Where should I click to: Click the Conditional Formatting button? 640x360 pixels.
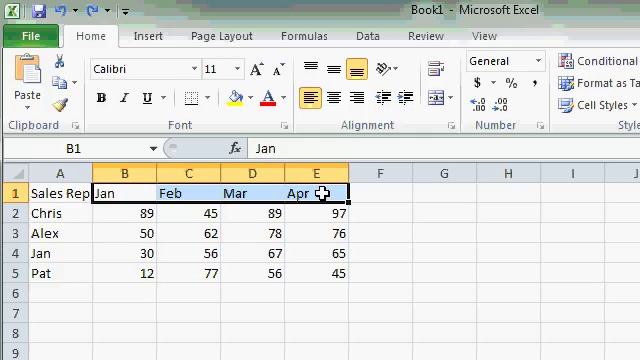pos(598,61)
